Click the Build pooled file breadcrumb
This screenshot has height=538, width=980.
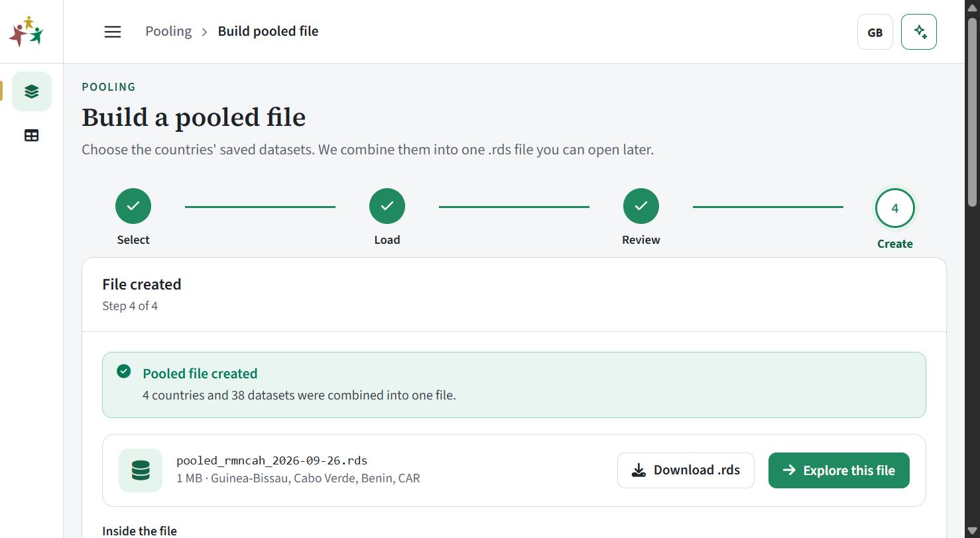click(268, 31)
